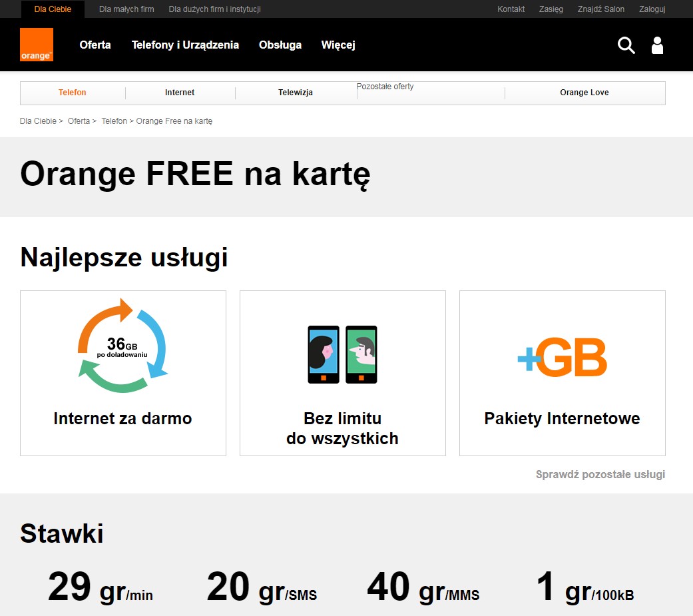This screenshot has height=616, width=693.
Task: Click the 36GB circular arrows icon
Action: coord(122,346)
